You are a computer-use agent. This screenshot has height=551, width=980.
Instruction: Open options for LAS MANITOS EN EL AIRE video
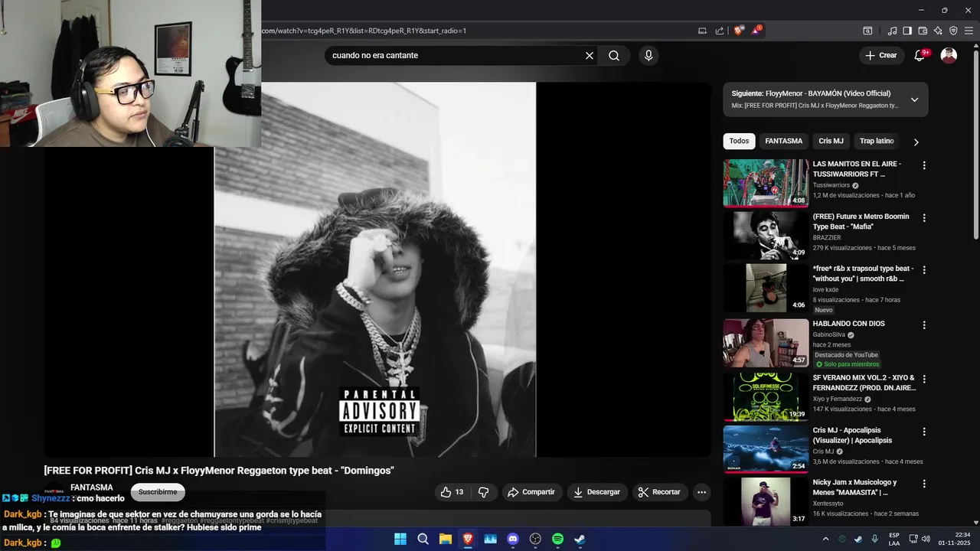pyautogui.click(x=924, y=165)
